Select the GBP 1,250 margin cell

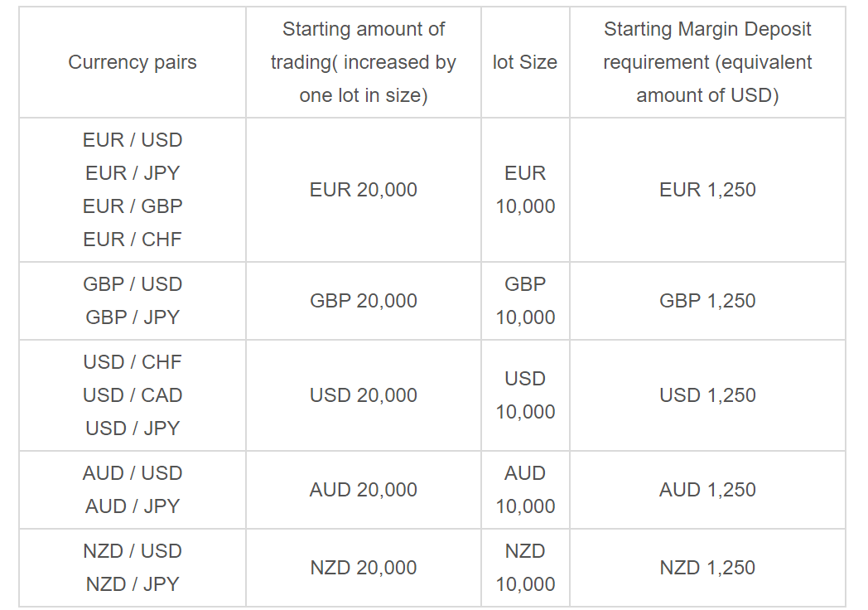[x=707, y=301]
